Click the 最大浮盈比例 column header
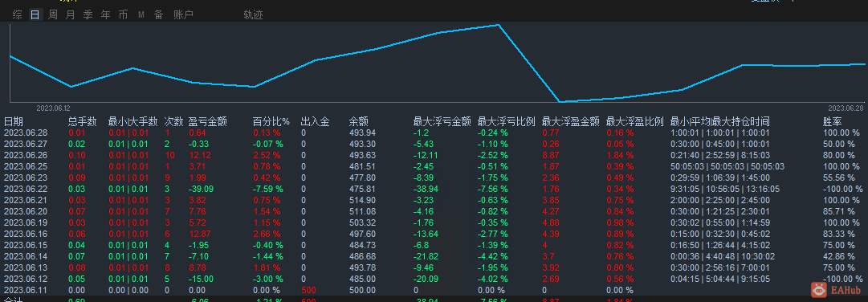The image size is (868, 302). [x=634, y=121]
